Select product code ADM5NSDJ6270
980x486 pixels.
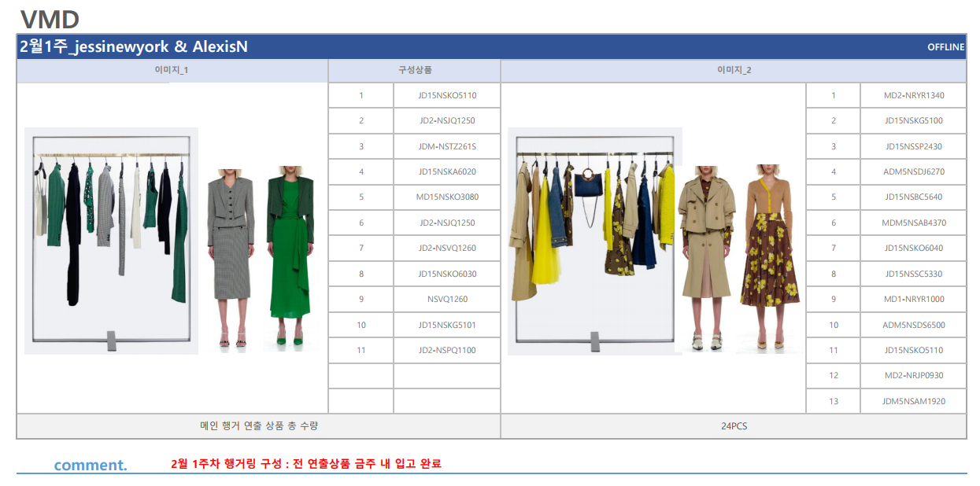pos(914,171)
